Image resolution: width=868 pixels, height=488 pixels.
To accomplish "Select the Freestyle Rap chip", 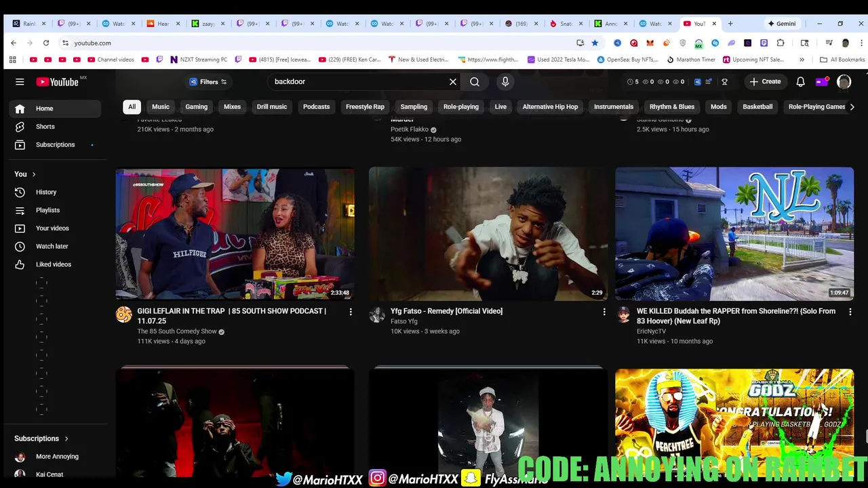I will tap(365, 106).
